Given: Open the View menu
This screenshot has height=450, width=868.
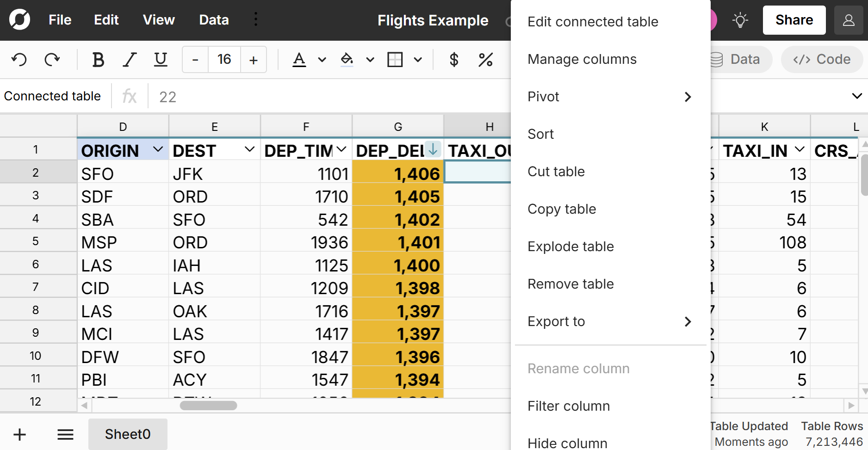Looking at the screenshot, I should (159, 19).
